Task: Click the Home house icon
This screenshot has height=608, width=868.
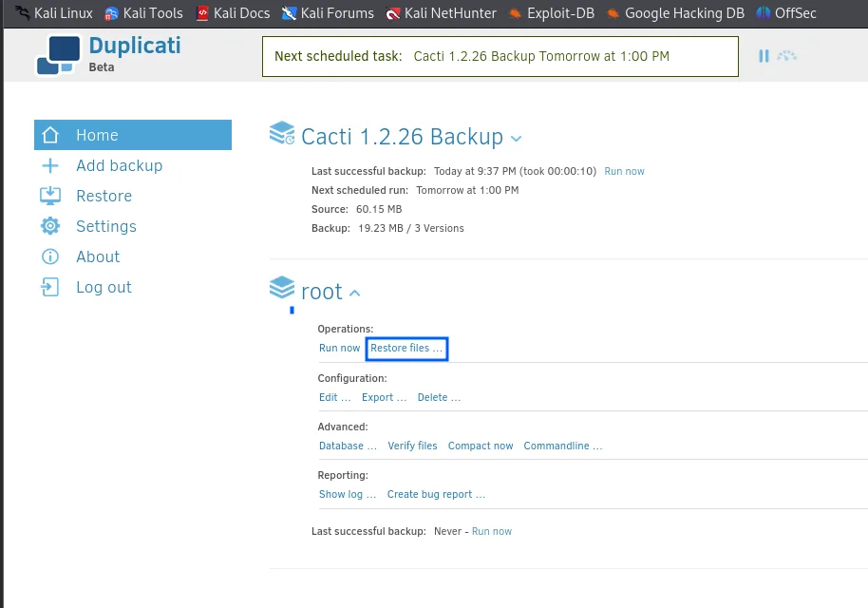Action: point(50,135)
